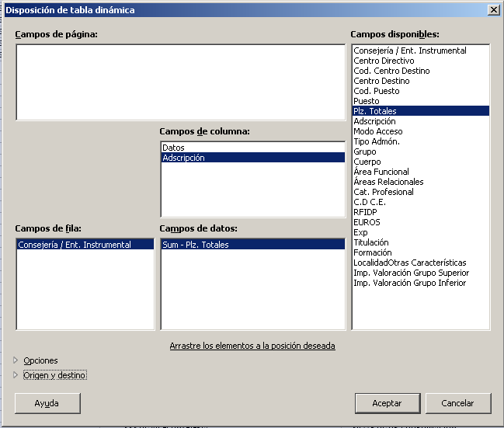Select Plz. Totales in available fields
The height and width of the screenshot is (428, 504).
375,111
